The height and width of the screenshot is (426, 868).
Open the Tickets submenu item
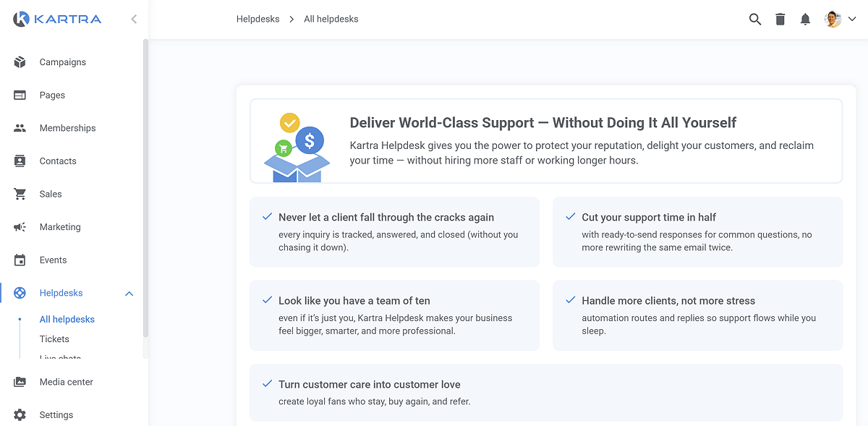pos(54,339)
